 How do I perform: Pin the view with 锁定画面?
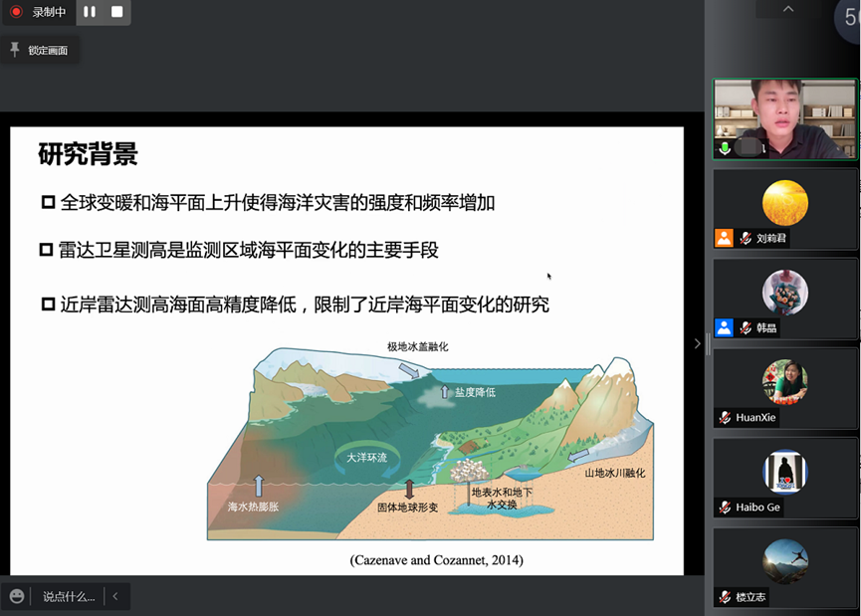pos(40,50)
